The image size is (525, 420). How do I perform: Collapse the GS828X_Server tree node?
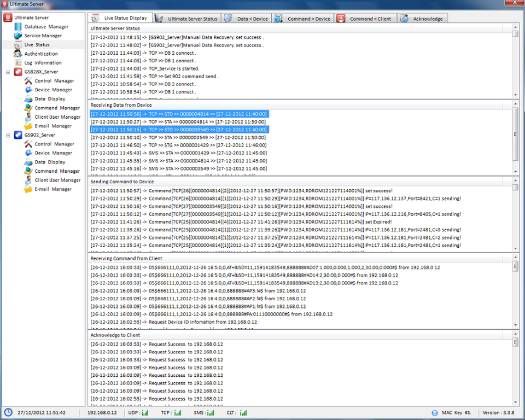[8, 72]
